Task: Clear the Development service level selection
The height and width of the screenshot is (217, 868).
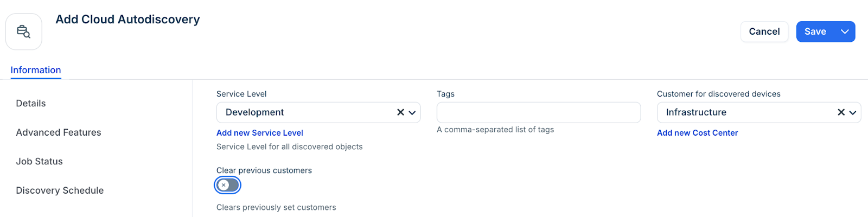Action: tap(400, 112)
